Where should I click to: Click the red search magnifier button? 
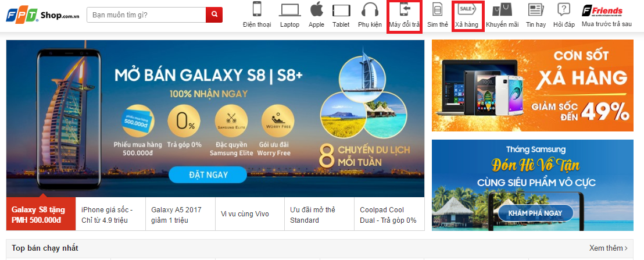214,15
